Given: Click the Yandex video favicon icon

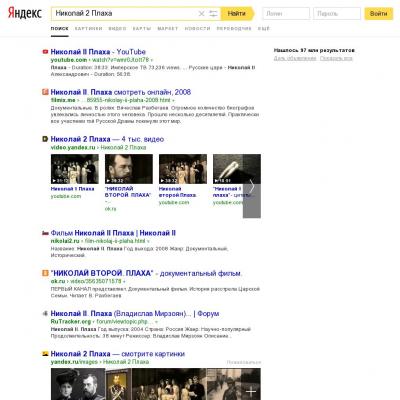Looking at the screenshot, I should click(45, 139).
